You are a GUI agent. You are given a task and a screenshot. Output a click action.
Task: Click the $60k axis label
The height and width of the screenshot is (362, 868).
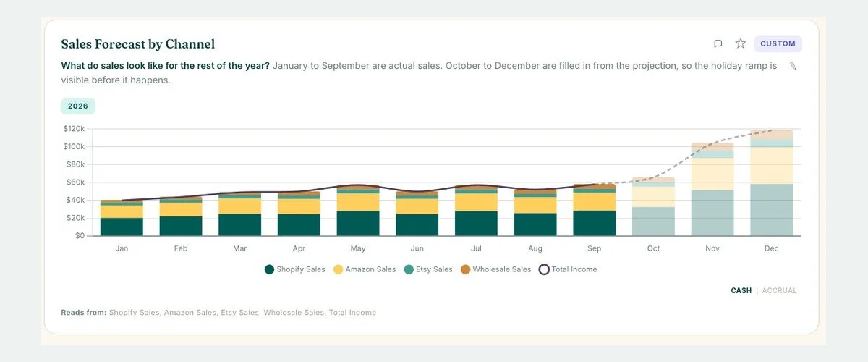77,182
